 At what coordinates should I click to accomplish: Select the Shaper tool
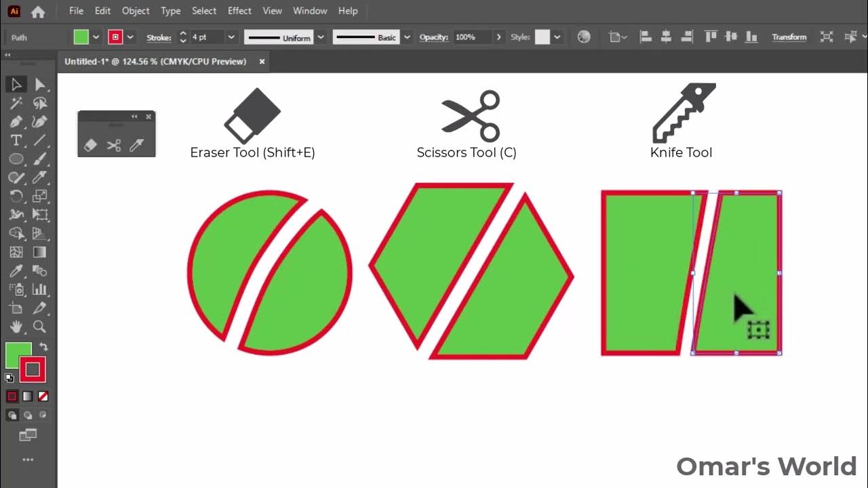(16, 178)
